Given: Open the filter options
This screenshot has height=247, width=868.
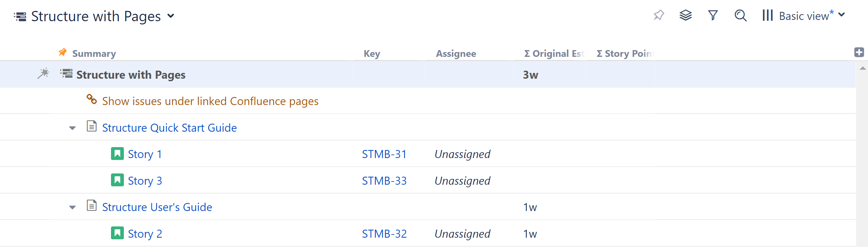Looking at the screenshot, I should tap(712, 15).
